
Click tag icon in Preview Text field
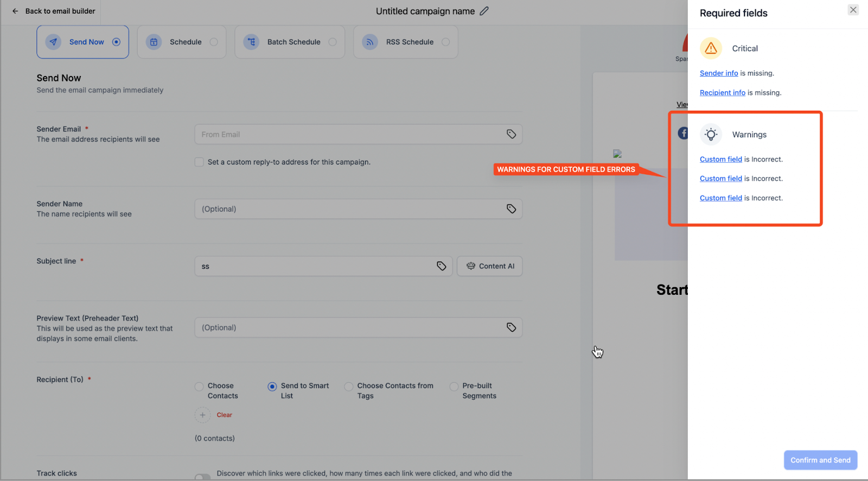point(511,327)
